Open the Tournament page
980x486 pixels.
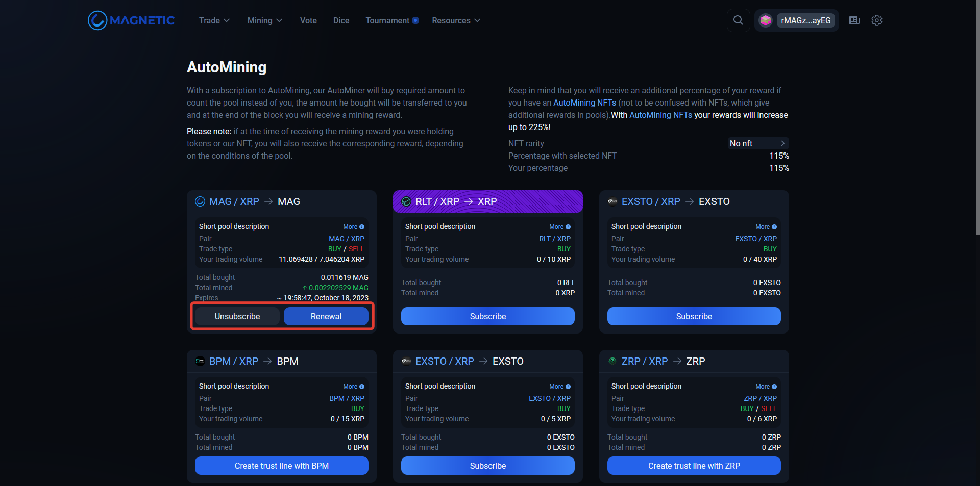tap(387, 20)
